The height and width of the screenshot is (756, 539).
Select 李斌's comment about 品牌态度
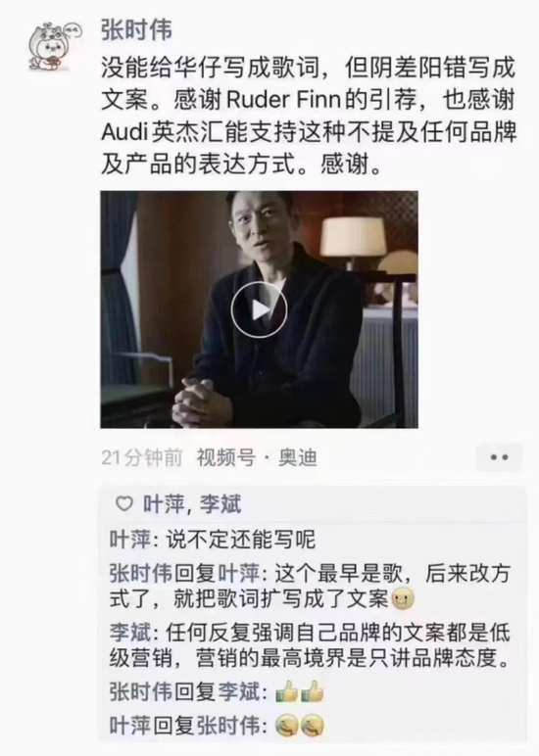pos(310,645)
